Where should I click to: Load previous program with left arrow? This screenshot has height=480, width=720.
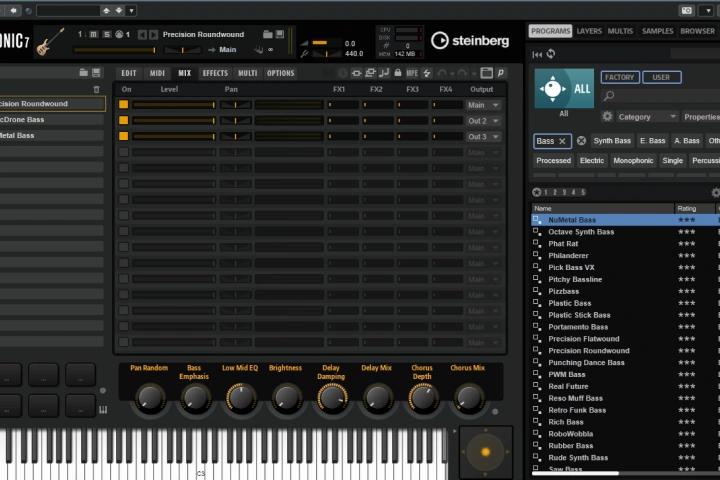coord(142,34)
